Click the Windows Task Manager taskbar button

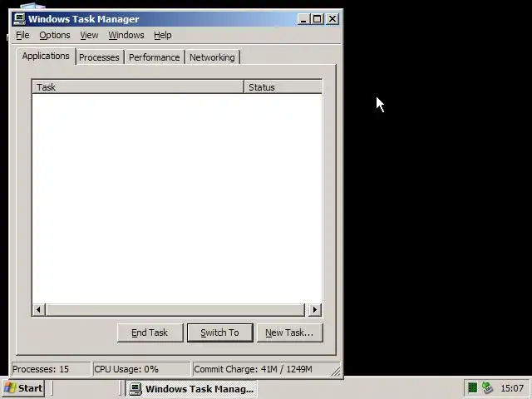point(192,388)
